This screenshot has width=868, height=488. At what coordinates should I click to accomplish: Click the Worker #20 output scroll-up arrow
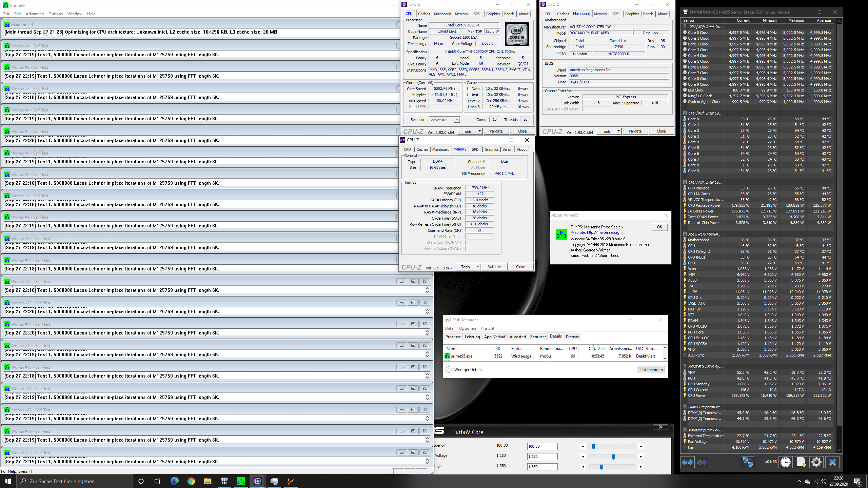point(427,460)
